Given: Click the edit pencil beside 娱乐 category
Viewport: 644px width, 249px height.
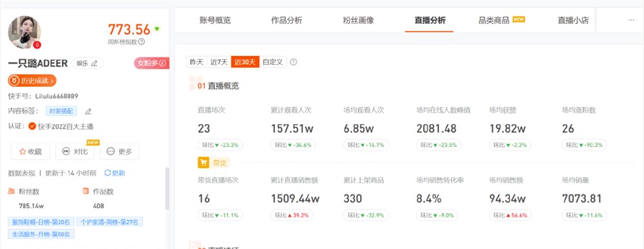Looking at the screenshot, I should pos(95,64).
